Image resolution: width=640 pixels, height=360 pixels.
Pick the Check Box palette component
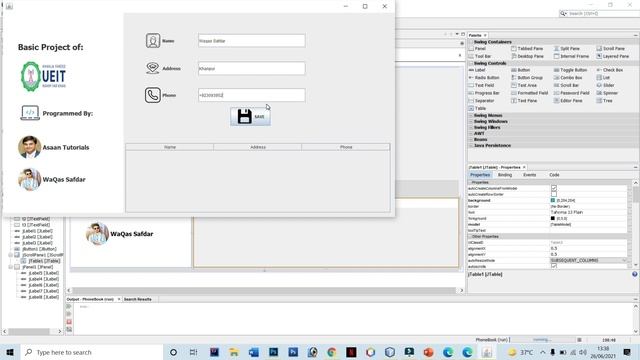click(609, 70)
